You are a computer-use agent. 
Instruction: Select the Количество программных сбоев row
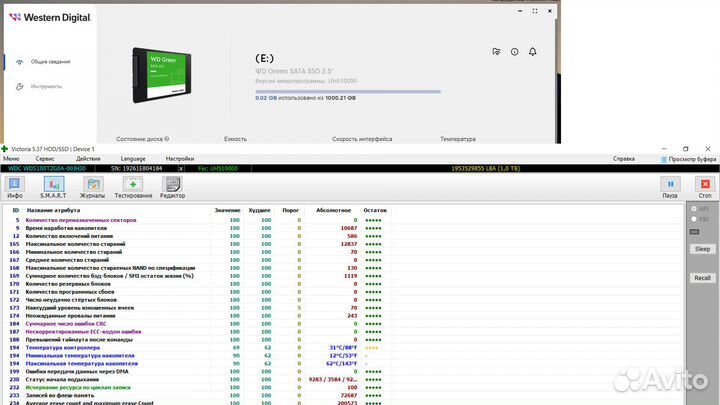tap(197, 292)
